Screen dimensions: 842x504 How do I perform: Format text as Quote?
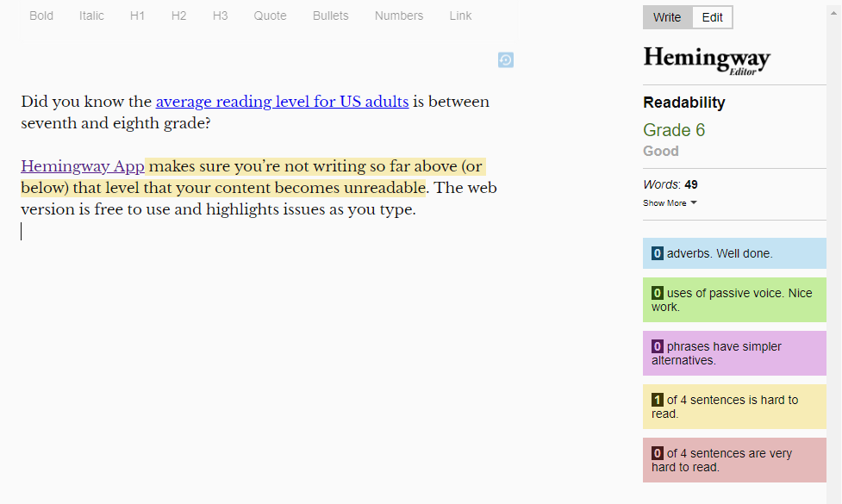[270, 16]
